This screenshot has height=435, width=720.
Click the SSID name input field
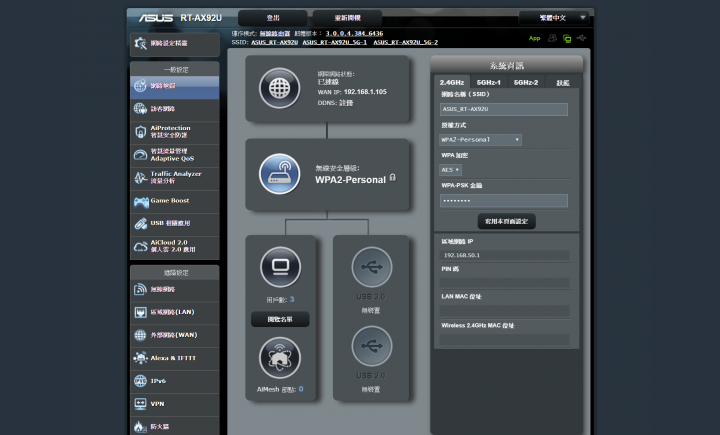pyautogui.click(x=504, y=109)
